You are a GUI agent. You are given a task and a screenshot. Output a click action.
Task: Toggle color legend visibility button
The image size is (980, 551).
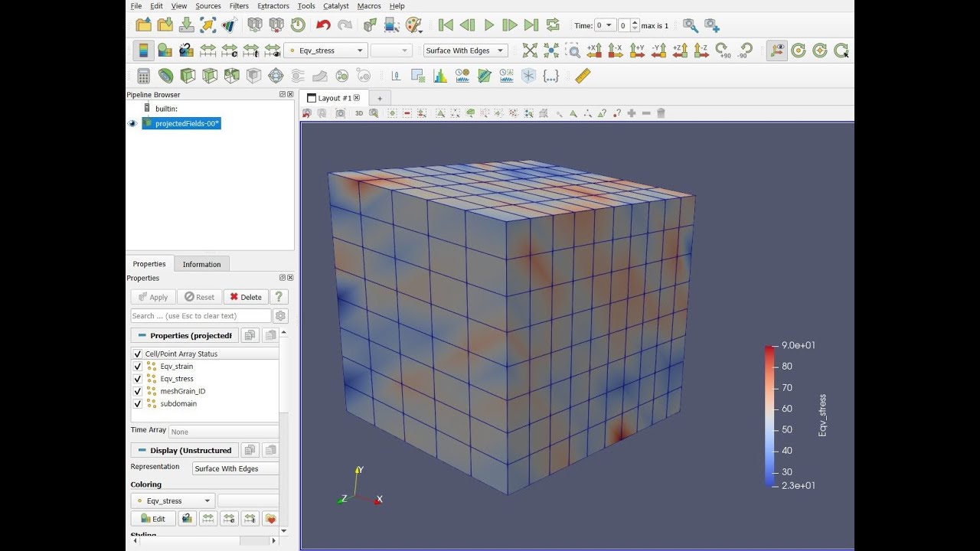click(143, 51)
